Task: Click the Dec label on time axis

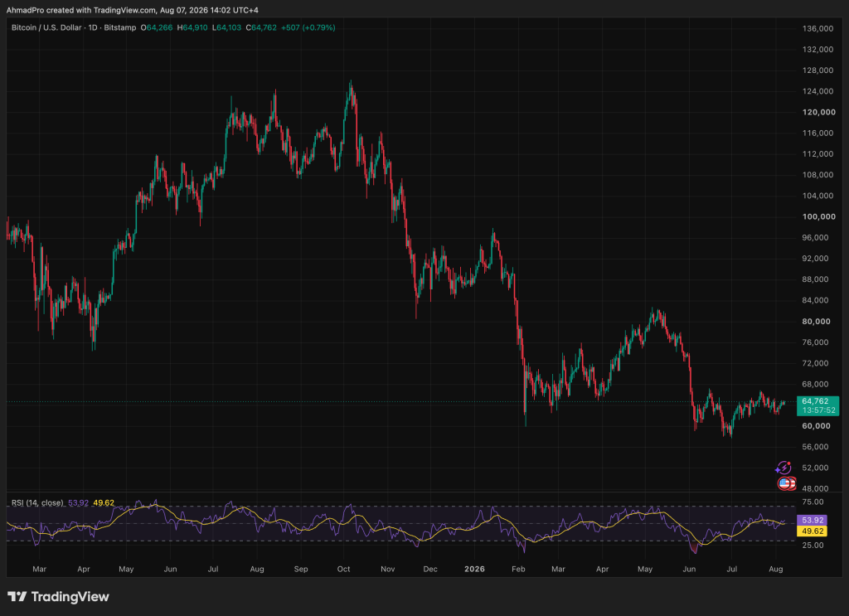Action: 430,569
